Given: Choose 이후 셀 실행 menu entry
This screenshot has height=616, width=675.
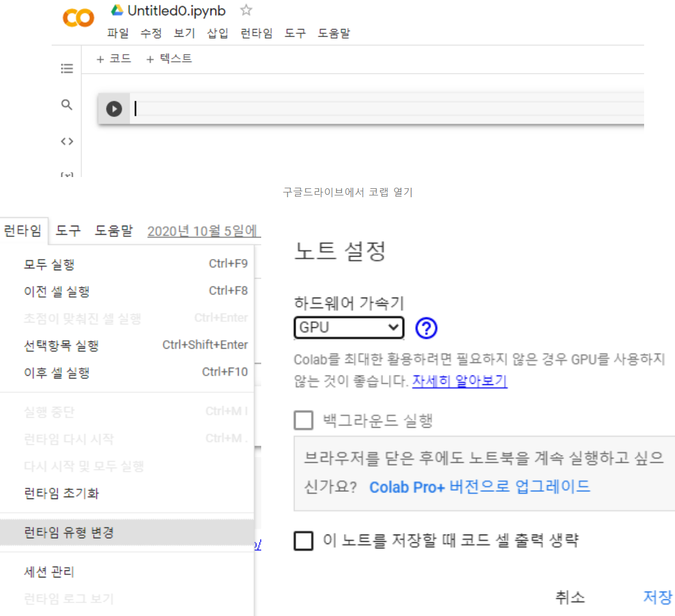Looking at the screenshot, I should (x=127, y=372).
